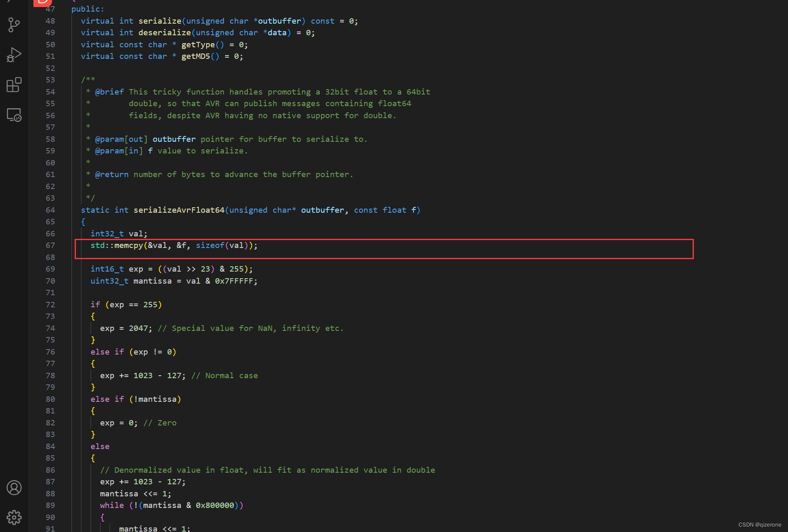
Task: Click the 'public:' access specifier
Action: [88, 9]
